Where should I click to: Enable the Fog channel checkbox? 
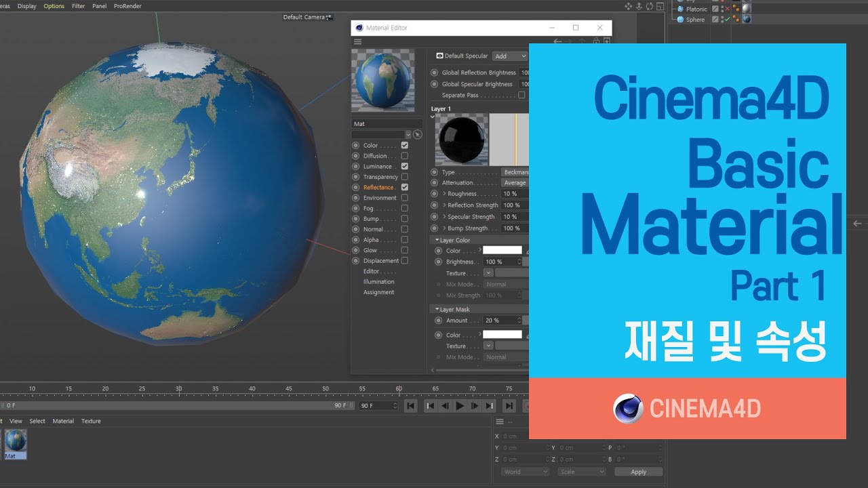coord(405,208)
